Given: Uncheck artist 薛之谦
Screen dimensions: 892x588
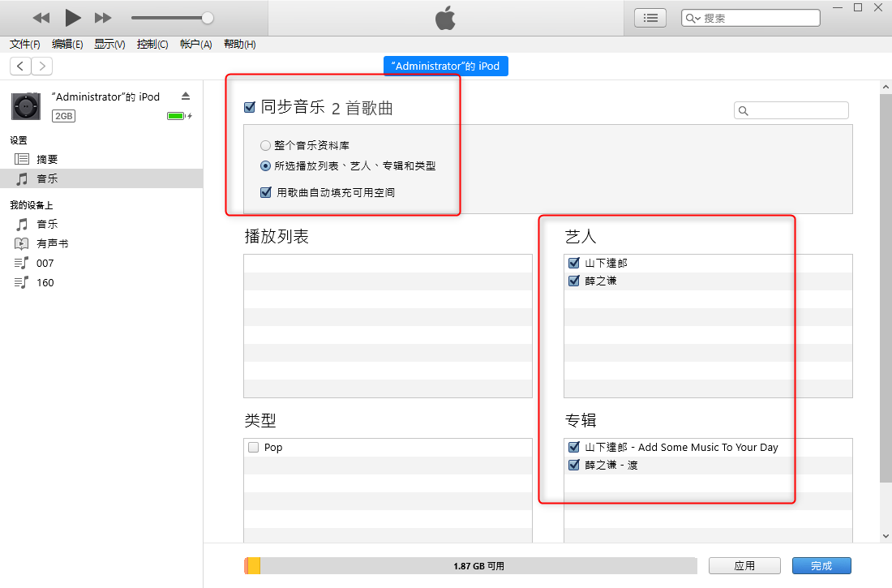Looking at the screenshot, I should pyautogui.click(x=574, y=281).
